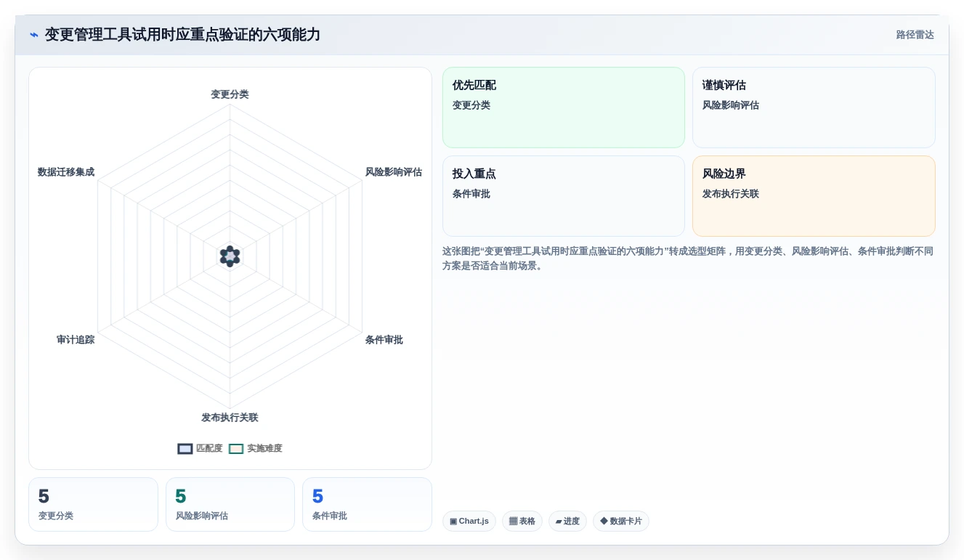Select the Chart.js tag chip
The width and height of the screenshot is (964, 560).
pyautogui.click(x=469, y=522)
